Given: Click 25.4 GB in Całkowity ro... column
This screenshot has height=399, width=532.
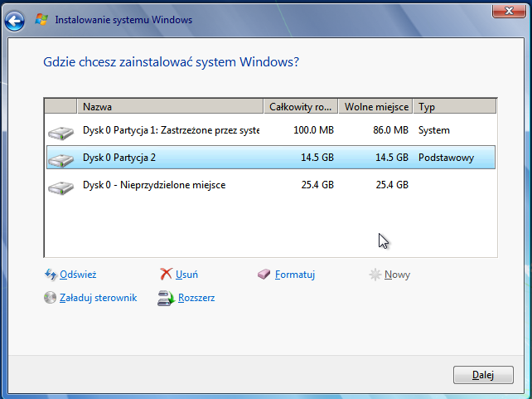Looking at the screenshot, I should 317,185.
